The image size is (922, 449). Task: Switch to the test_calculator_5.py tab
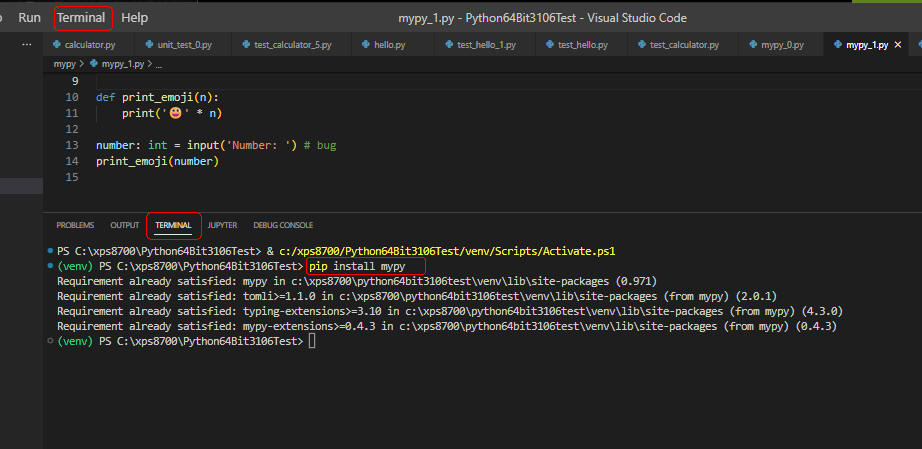tap(293, 45)
